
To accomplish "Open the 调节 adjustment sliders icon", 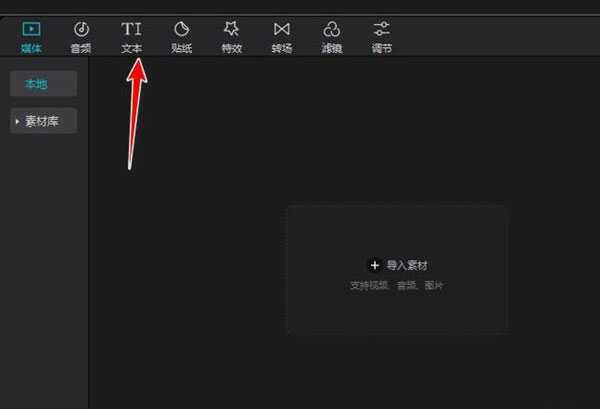I will click(x=382, y=29).
